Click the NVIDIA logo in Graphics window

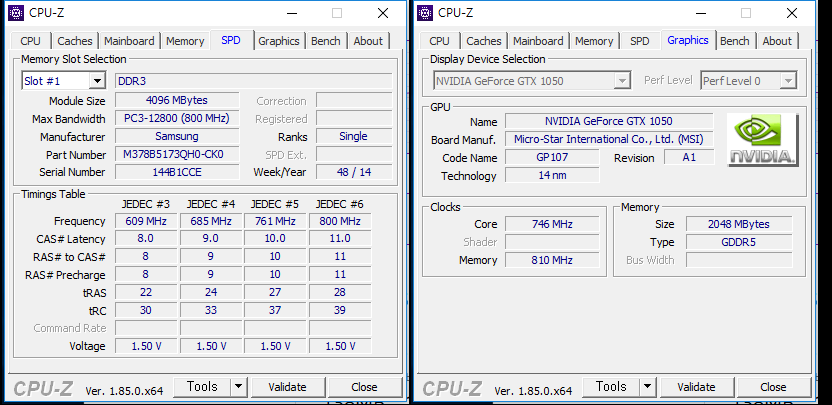tap(763, 140)
